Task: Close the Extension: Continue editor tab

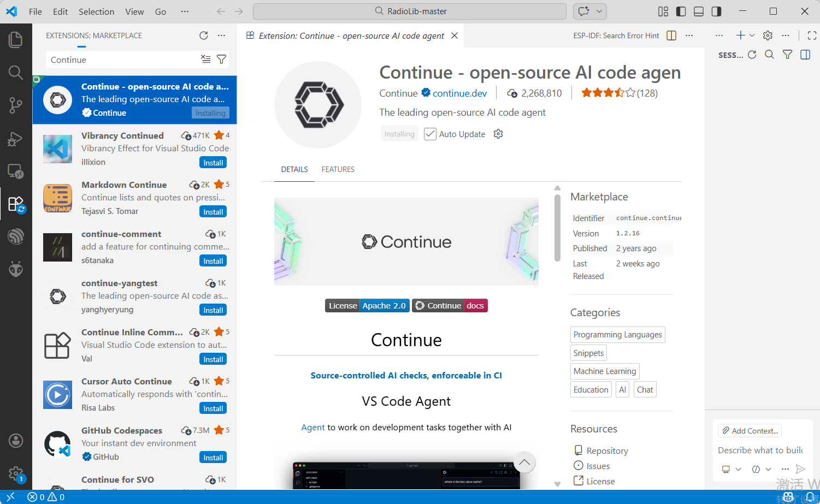Action: (455, 35)
